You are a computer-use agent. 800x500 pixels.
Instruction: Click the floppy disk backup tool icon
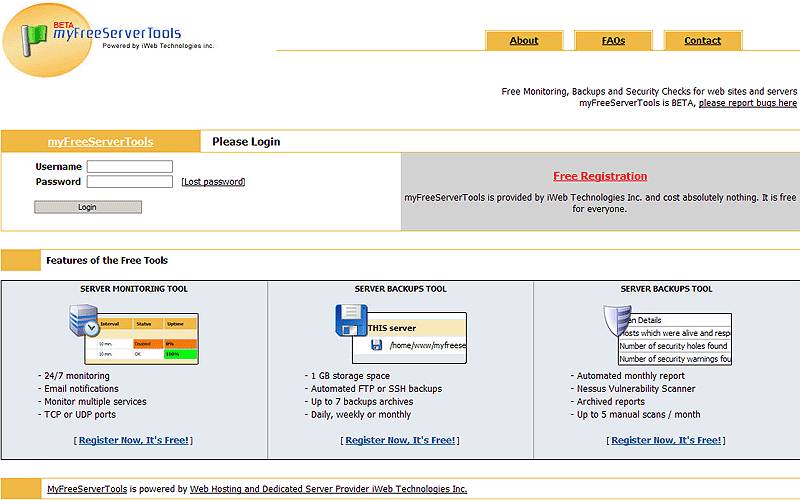[x=352, y=320]
